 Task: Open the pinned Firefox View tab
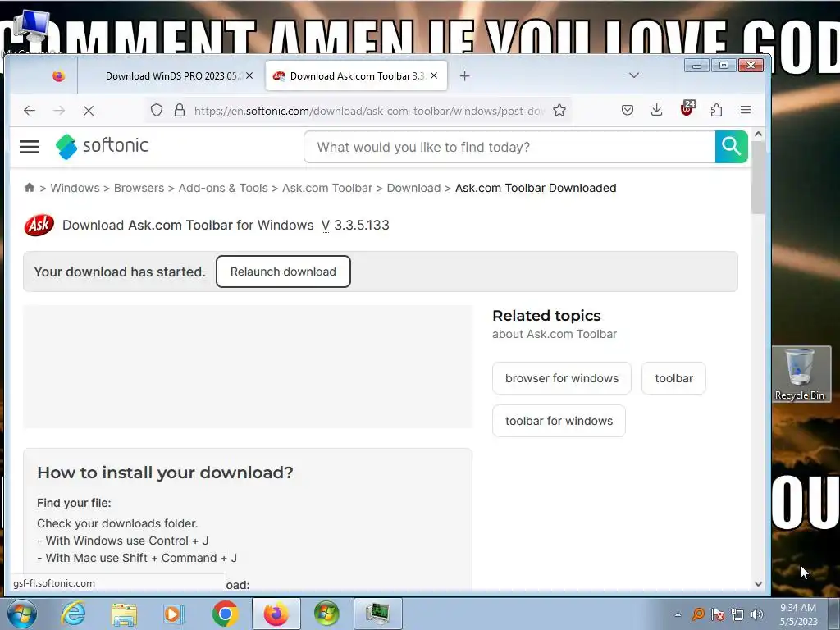pyautogui.click(x=58, y=76)
